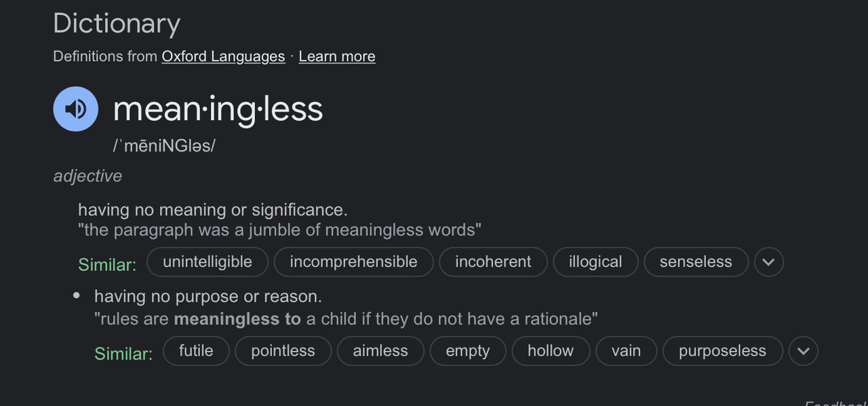Image resolution: width=868 pixels, height=406 pixels.
Task: Select the incomprehensible synonym chip
Action: click(x=354, y=262)
